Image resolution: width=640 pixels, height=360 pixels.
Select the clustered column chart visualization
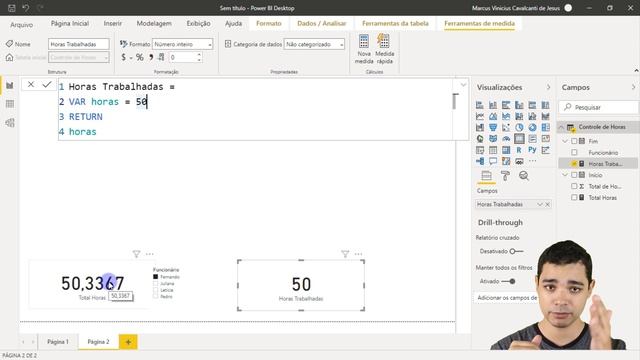point(519,105)
